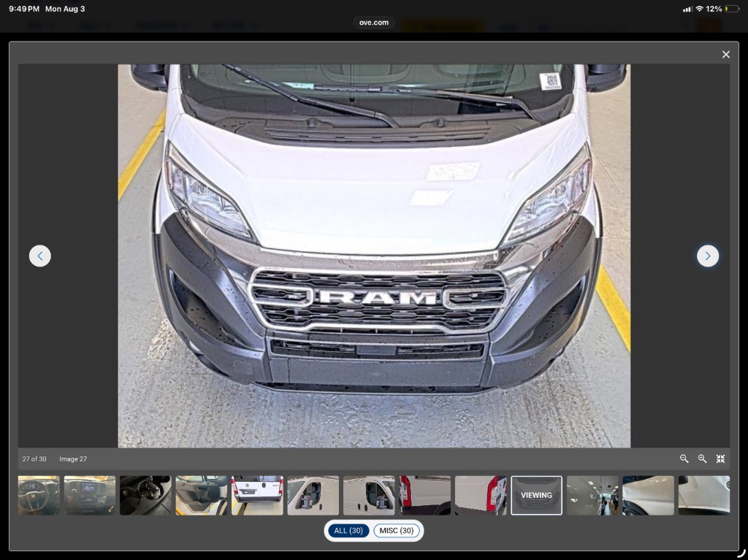Exit fullscreen with the collapse arrows icon

coord(720,459)
